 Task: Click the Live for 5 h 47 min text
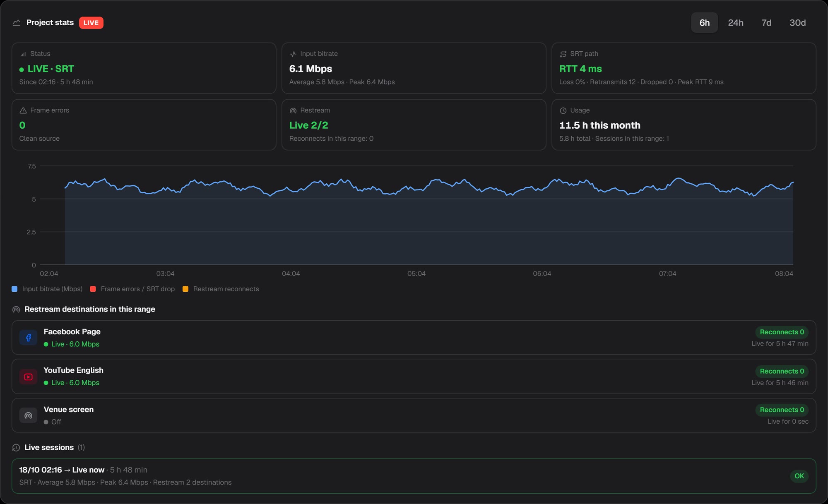click(x=780, y=344)
